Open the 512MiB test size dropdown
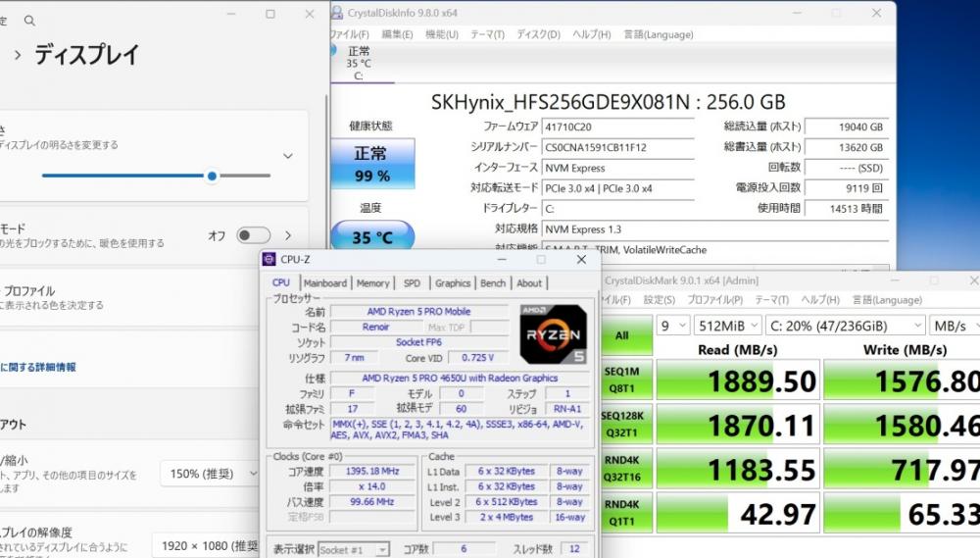 click(728, 326)
